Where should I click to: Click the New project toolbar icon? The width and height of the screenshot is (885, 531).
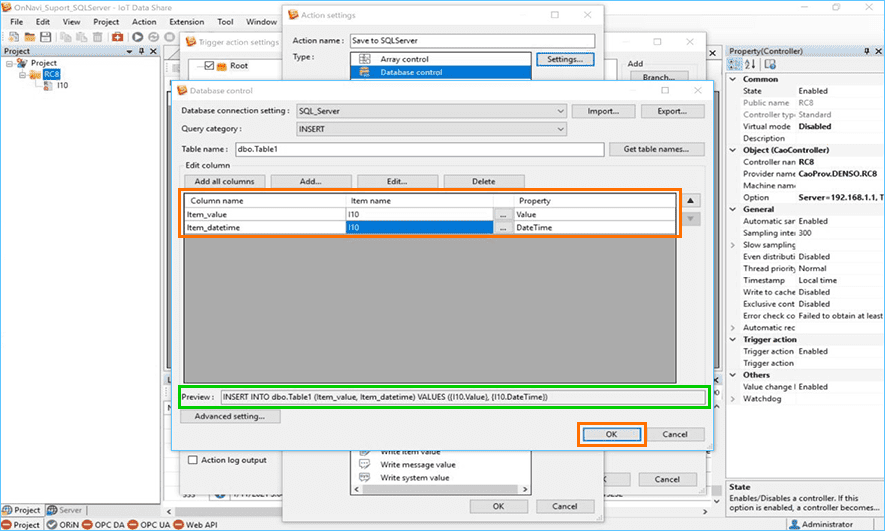click(14, 37)
